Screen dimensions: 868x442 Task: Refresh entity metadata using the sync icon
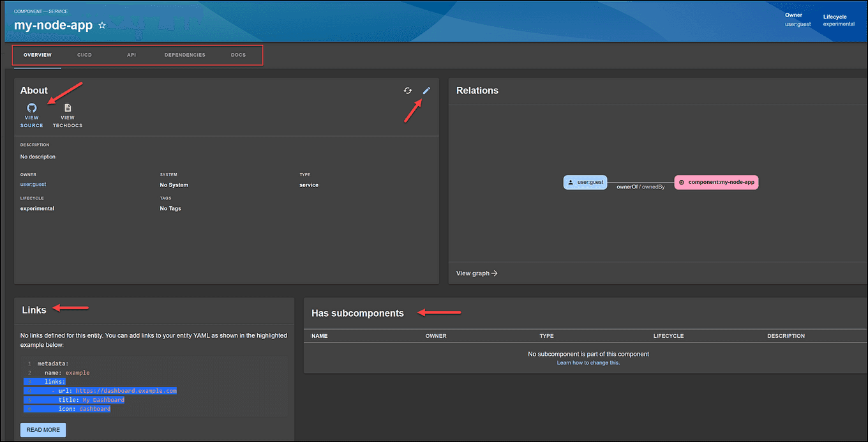click(x=408, y=91)
